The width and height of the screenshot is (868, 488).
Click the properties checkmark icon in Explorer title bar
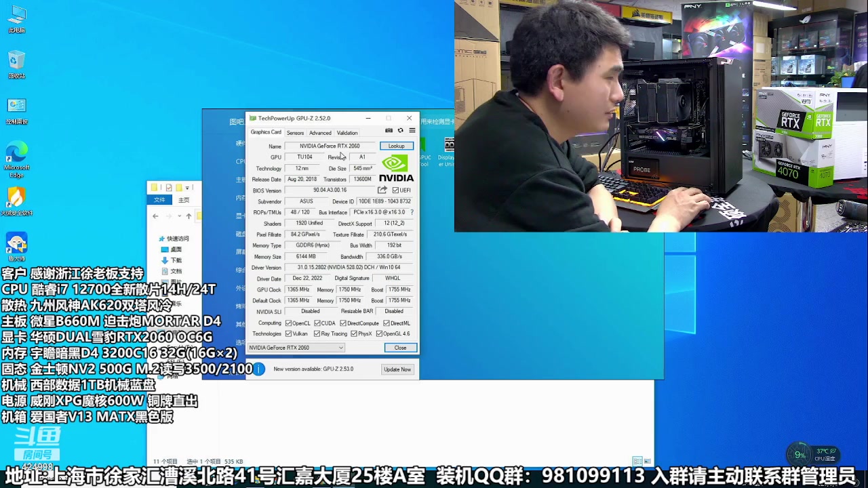[x=168, y=187]
